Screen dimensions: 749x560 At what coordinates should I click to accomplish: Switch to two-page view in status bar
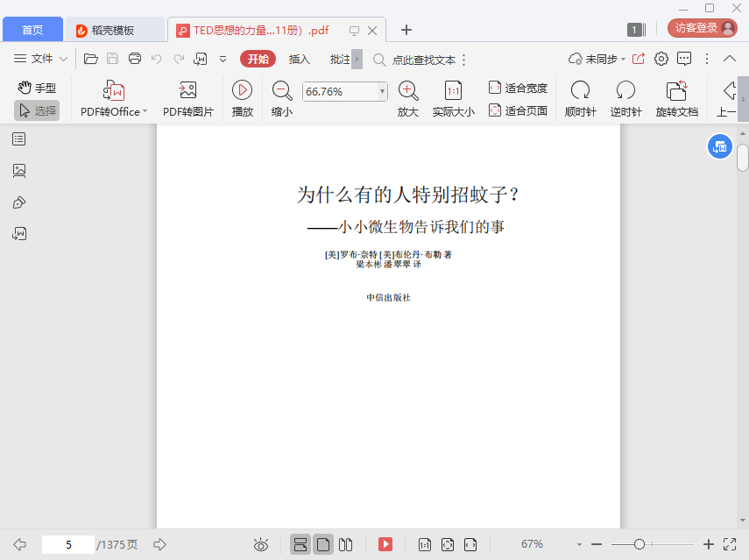point(346,544)
